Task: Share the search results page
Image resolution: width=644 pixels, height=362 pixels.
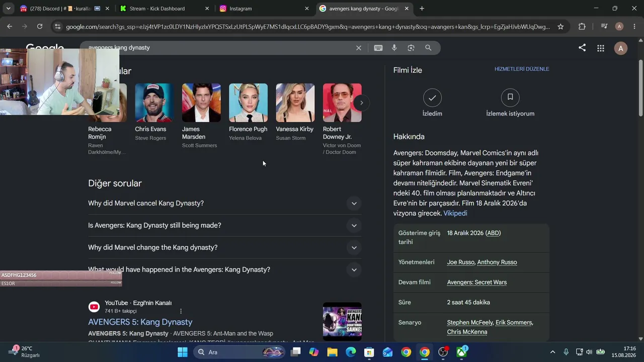Action: [582, 48]
